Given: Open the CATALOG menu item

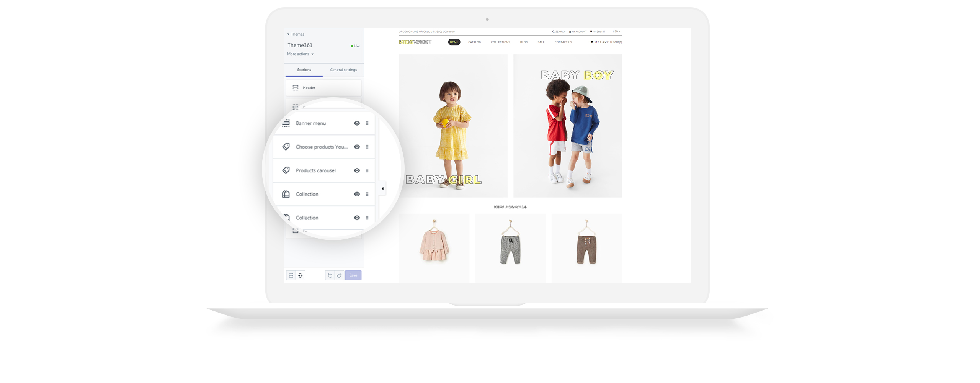Looking at the screenshot, I should pyautogui.click(x=474, y=42).
